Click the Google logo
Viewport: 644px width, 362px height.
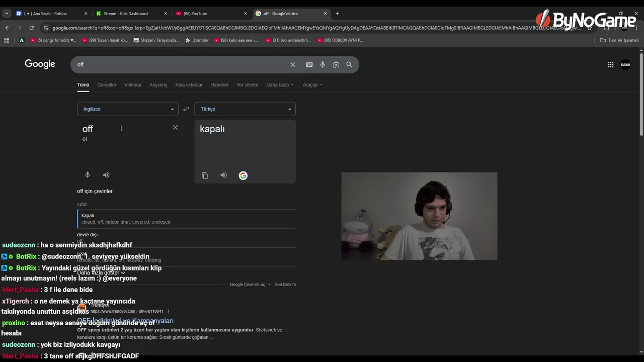pyautogui.click(x=40, y=64)
